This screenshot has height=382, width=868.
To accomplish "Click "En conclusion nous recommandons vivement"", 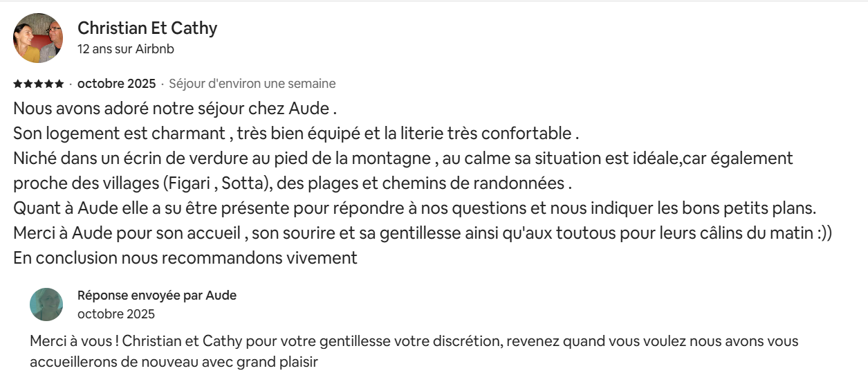I will [x=185, y=258].
